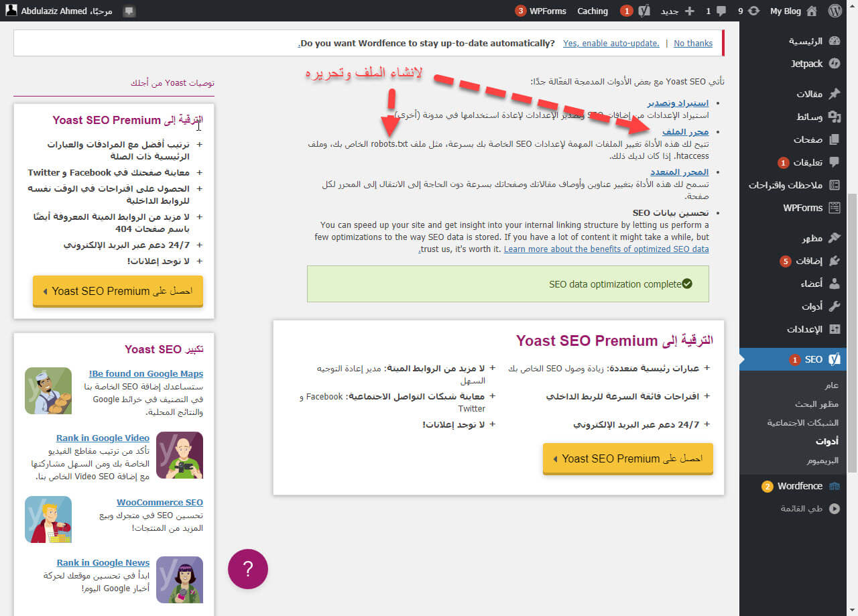Click the Google Maps baker thumbnail
858x616 pixels.
pyautogui.click(x=48, y=391)
